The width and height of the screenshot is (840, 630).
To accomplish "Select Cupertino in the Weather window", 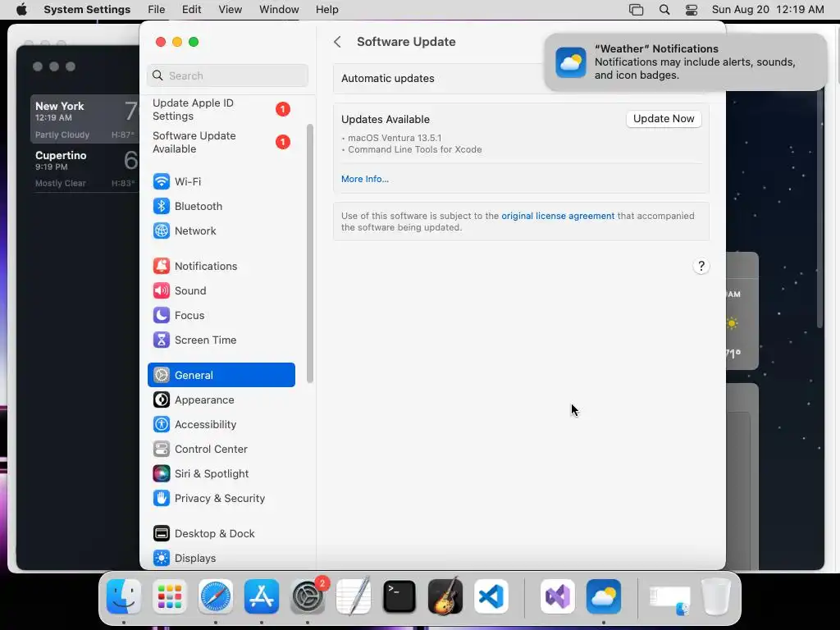I will (x=84, y=168).
